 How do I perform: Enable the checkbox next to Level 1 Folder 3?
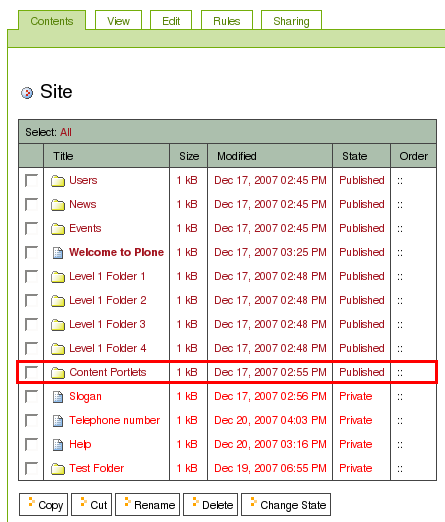pyautogui.click(x=31, y=324)
